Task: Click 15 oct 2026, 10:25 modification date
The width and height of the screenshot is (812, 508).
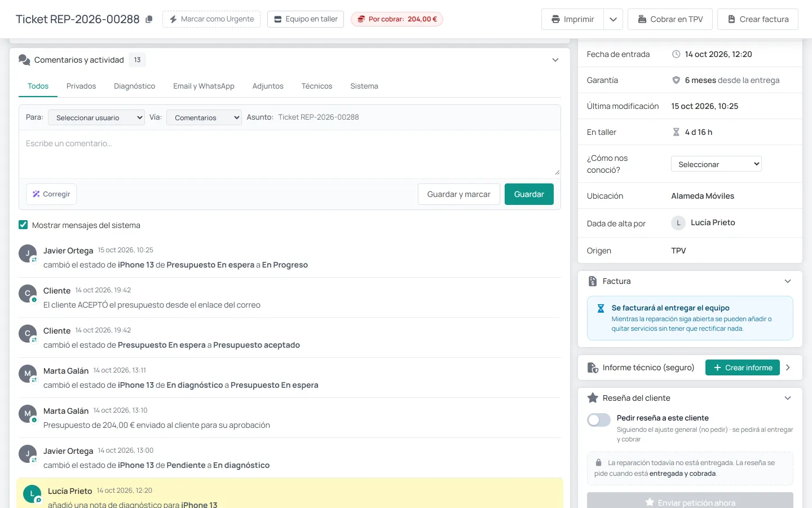Action: pyautogui.click(x=705, y=106)
